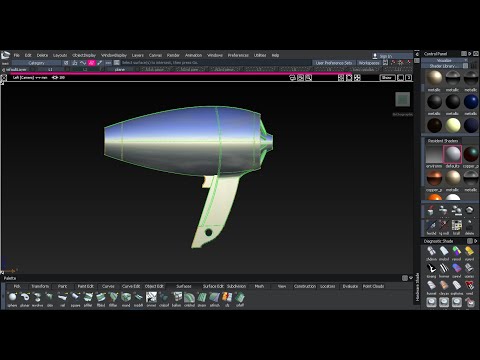
Task: Select the revolve surface tool
Action: coord(37,297)
